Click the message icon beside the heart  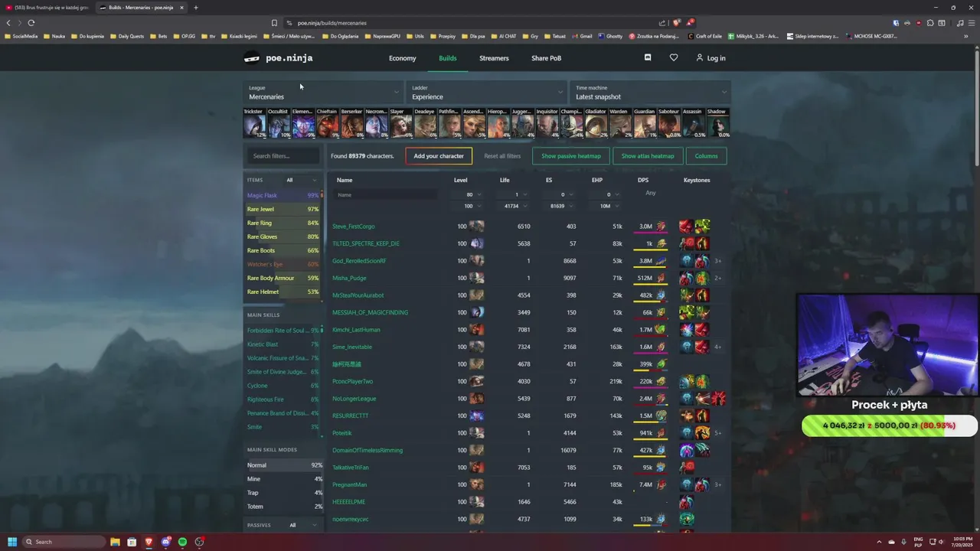coord(648,57)
